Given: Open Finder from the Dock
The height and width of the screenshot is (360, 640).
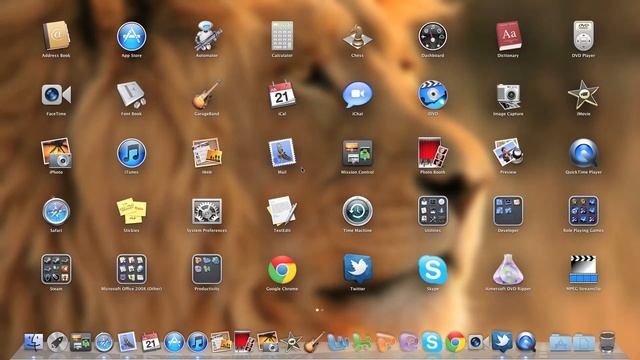Looking at the screenshot, I should [33, 342].
